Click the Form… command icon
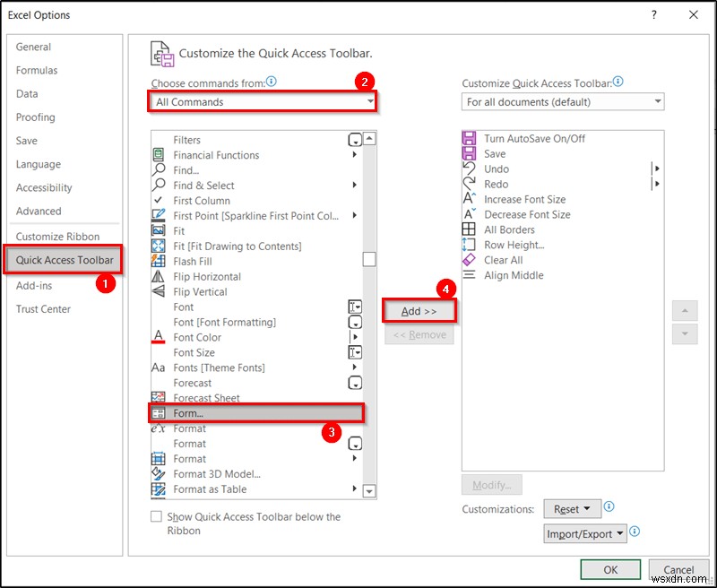 (159, 413)
